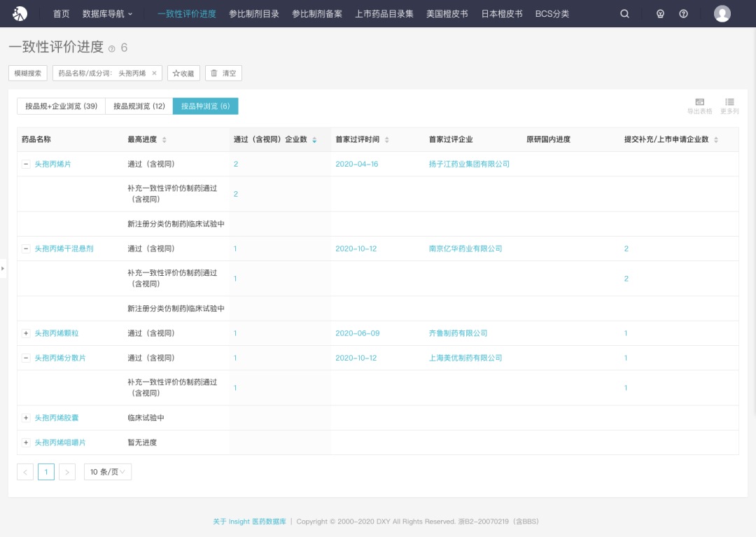The width and height of the screenshot is (756, 537).
Task: Switch to 按品规+企业浏览 (39) tab
Action: coord(61,106)
